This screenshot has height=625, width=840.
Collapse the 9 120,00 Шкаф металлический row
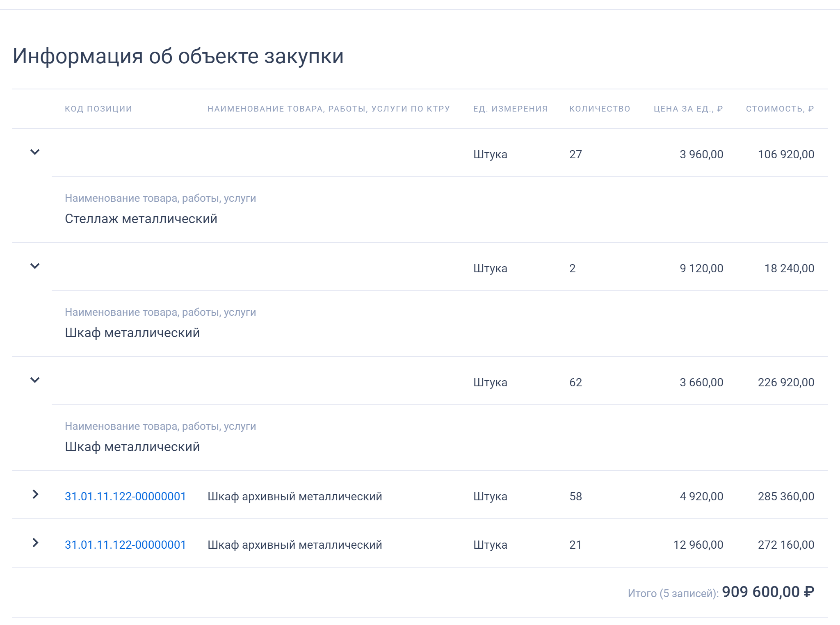[35, 266]
